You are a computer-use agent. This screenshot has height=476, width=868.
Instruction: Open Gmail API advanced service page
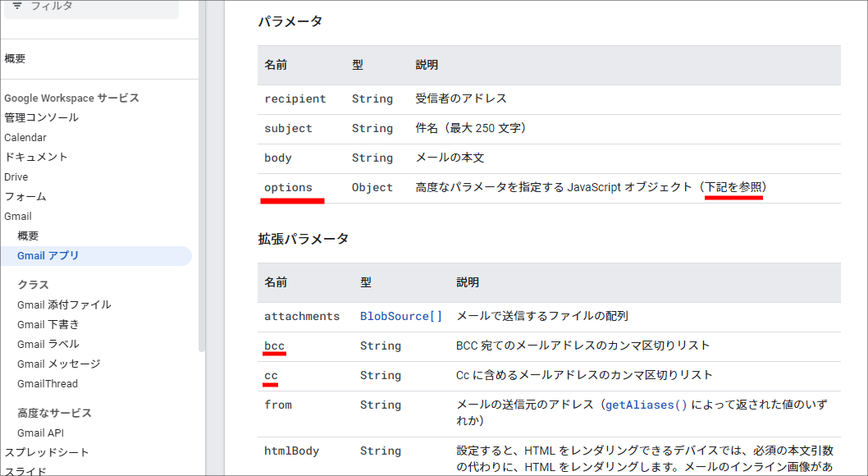[40, 433]
